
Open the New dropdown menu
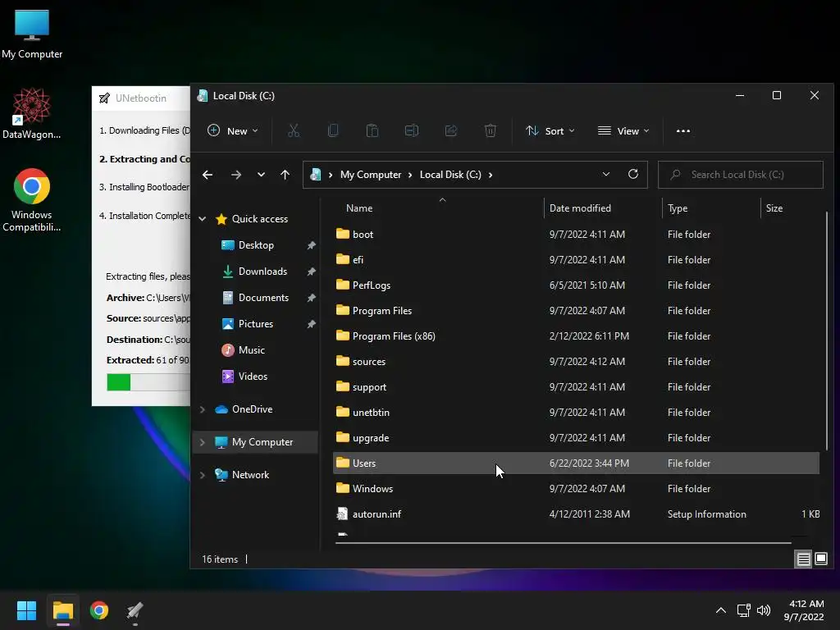click(x=233, y=130)
